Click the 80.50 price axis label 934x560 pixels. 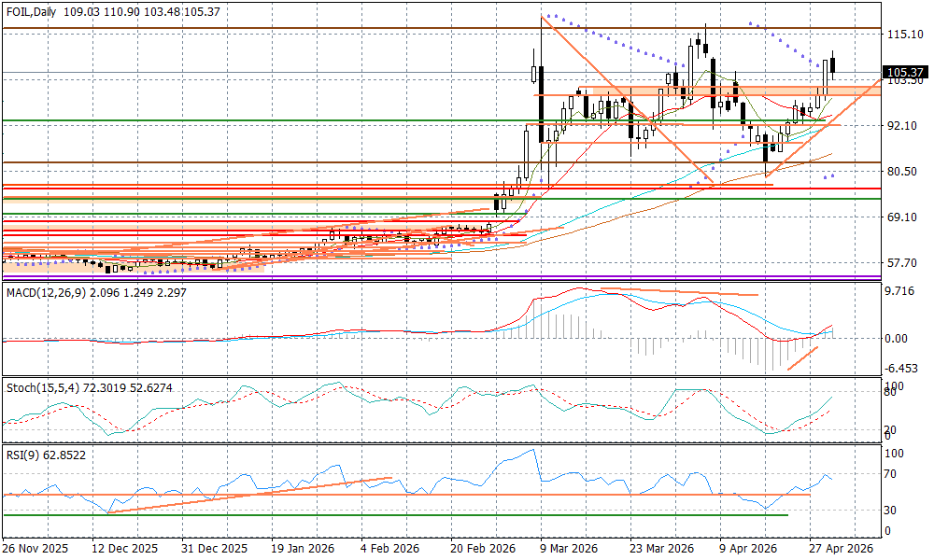(902, 172)
